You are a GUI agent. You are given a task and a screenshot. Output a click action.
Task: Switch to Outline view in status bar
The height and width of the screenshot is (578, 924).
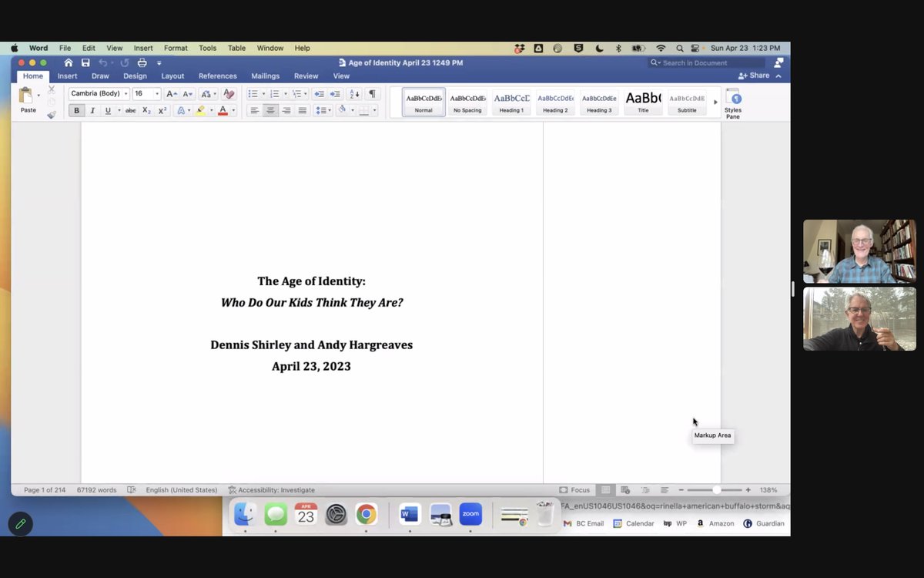(645, 489)
